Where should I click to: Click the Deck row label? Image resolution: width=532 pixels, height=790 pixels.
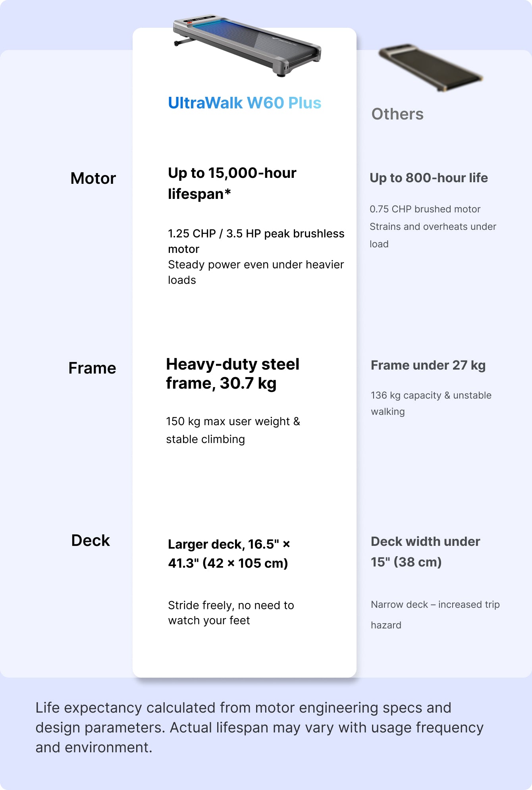click(x=91, y=540)
